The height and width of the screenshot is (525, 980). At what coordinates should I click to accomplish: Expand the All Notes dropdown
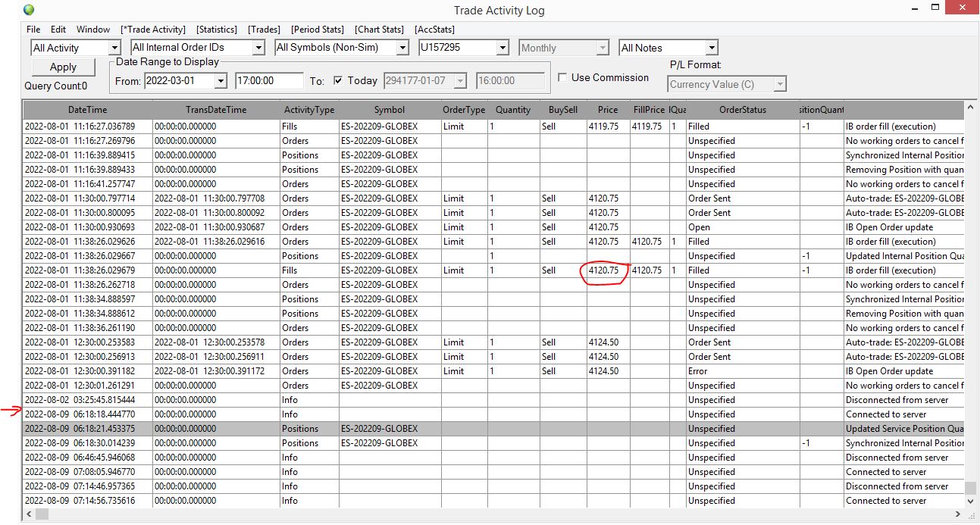pyautogui.click(x=712, y=48)
